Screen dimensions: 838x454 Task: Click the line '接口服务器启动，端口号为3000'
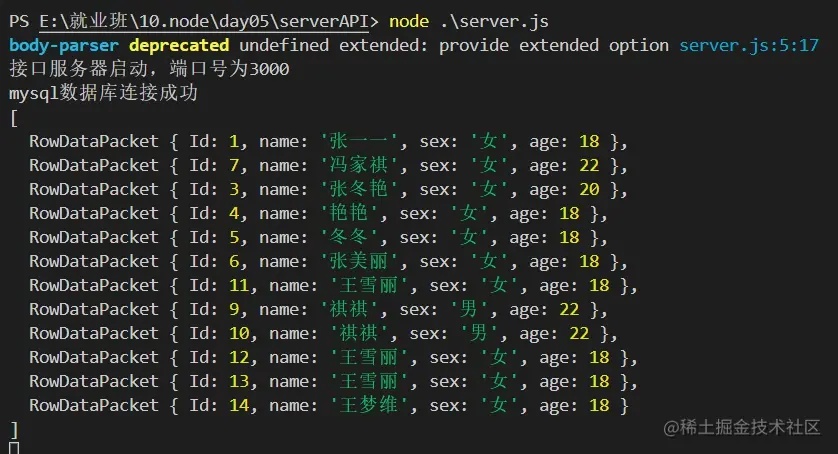click(x=149, y=69)
